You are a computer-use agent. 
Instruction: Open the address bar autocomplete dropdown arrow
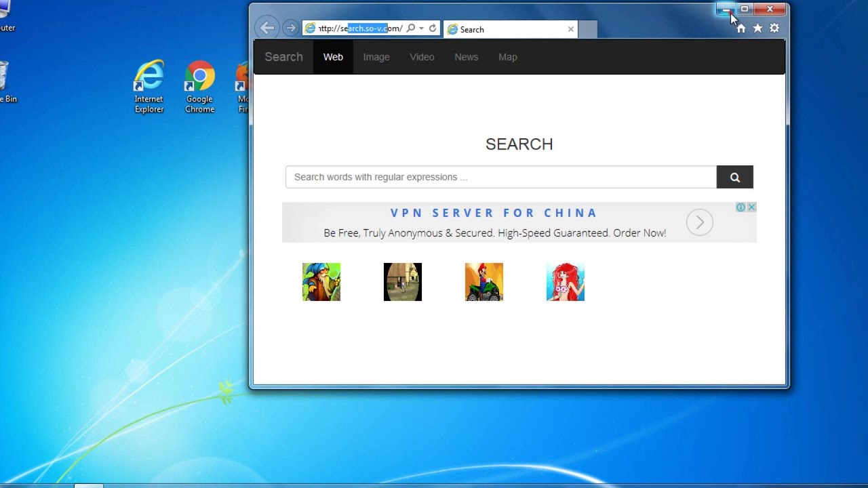coord(421,28)
